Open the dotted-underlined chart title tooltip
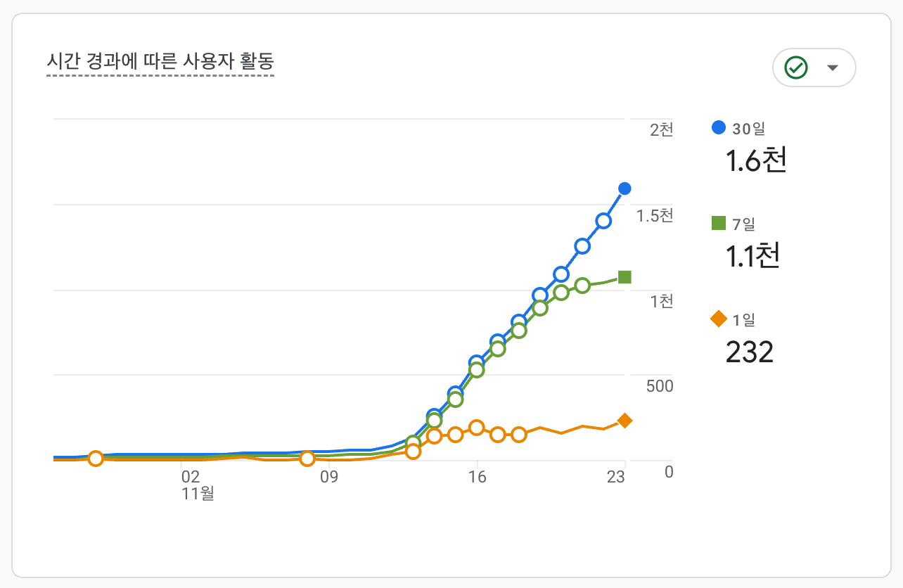This screenshot has width=903, height=588. pyautogui.click(x=160, y=62)
